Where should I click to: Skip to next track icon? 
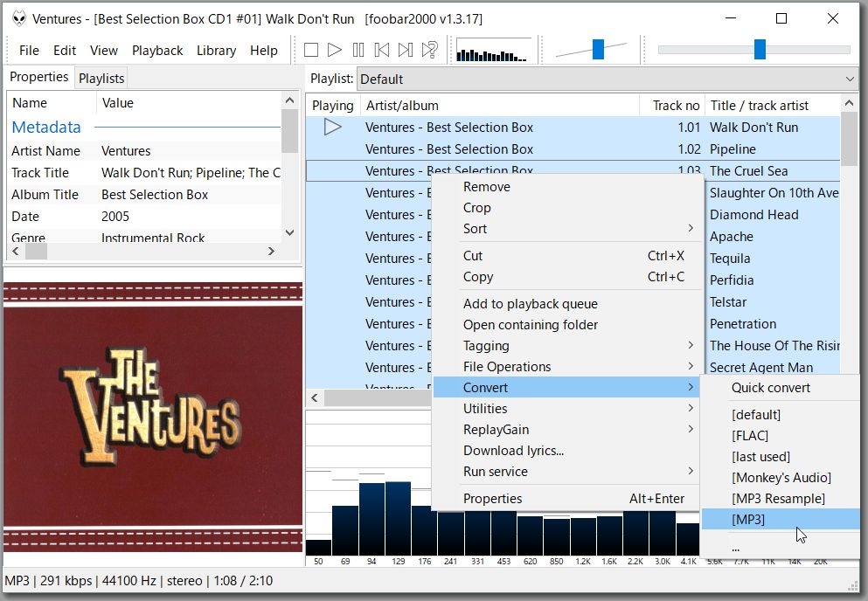(x=406, y=51)
